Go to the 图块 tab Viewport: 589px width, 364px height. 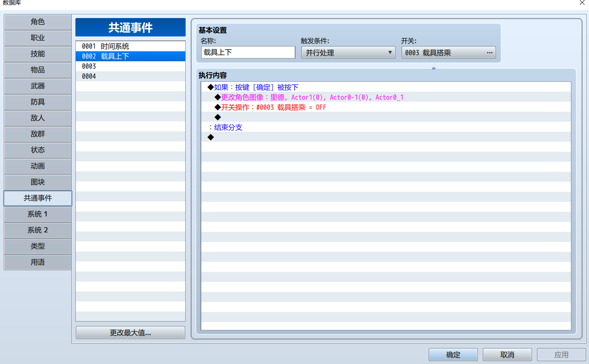pyautogui.click(x=38, y=182)
